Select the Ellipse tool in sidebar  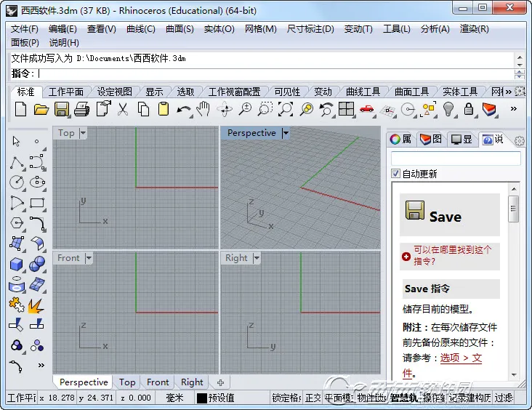37,182
